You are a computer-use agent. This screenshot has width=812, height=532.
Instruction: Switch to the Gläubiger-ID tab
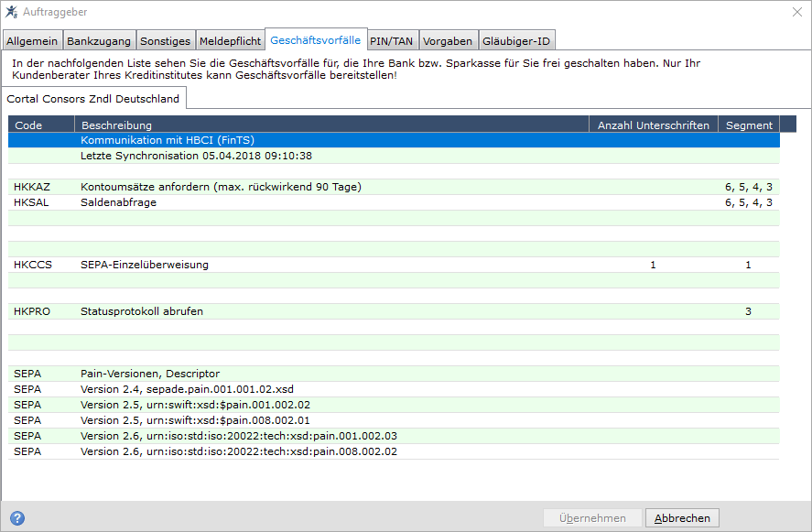(x=516, y=41)
